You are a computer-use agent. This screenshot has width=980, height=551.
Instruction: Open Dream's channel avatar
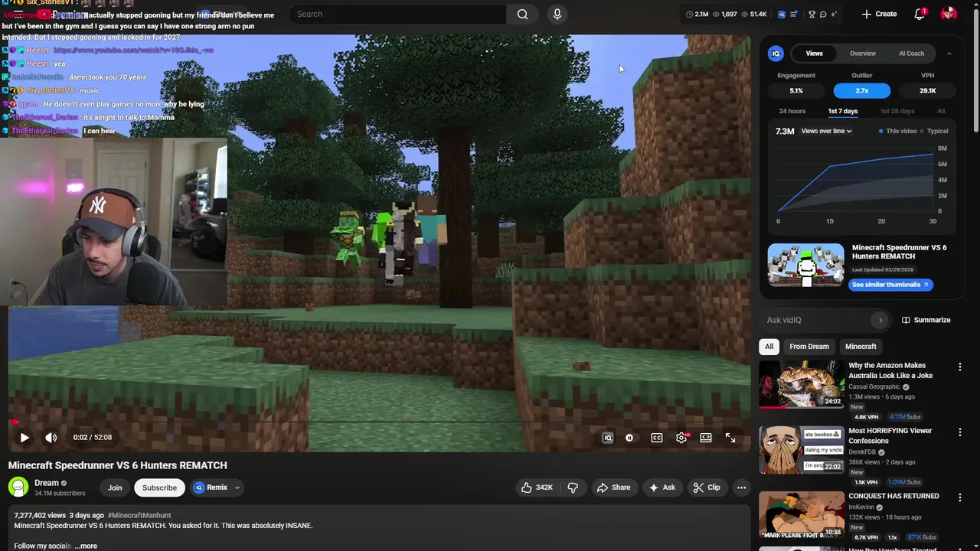(x=18, y=487)
